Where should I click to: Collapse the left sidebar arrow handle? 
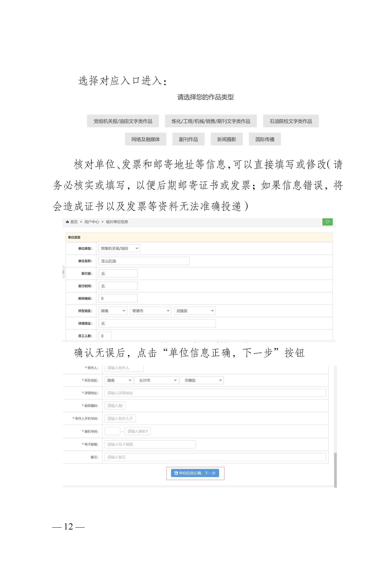click(64, 272)
